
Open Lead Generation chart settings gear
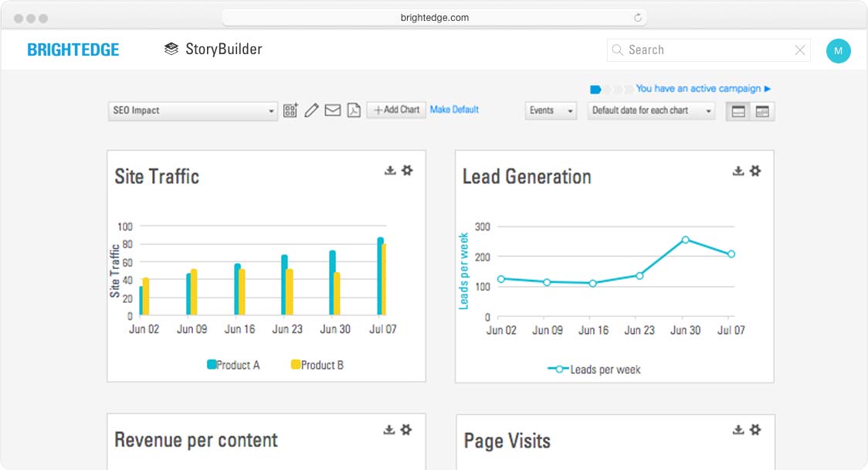755,171
